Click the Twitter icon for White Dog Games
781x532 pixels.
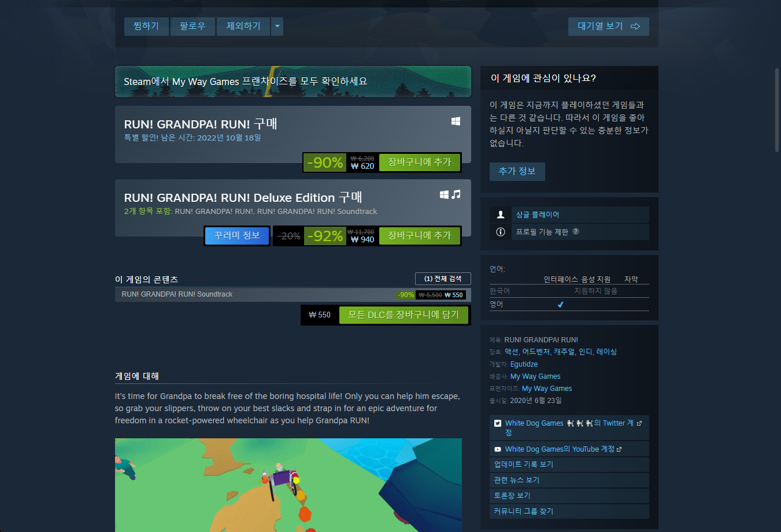click(498, 423)
